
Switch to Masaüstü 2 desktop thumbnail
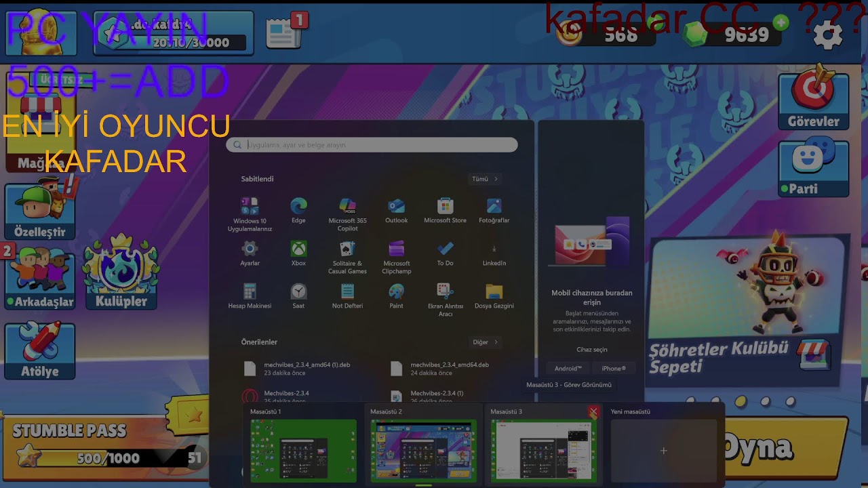coord(423,451)
